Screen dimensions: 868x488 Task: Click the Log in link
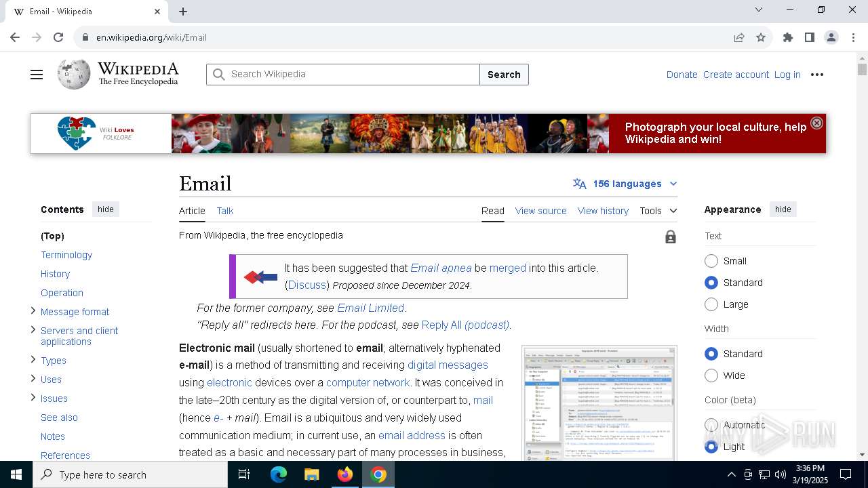pos(787,75)
